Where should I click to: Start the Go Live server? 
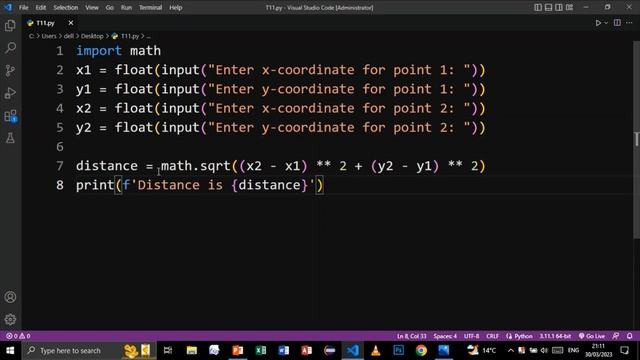click(x=592, y=336)
